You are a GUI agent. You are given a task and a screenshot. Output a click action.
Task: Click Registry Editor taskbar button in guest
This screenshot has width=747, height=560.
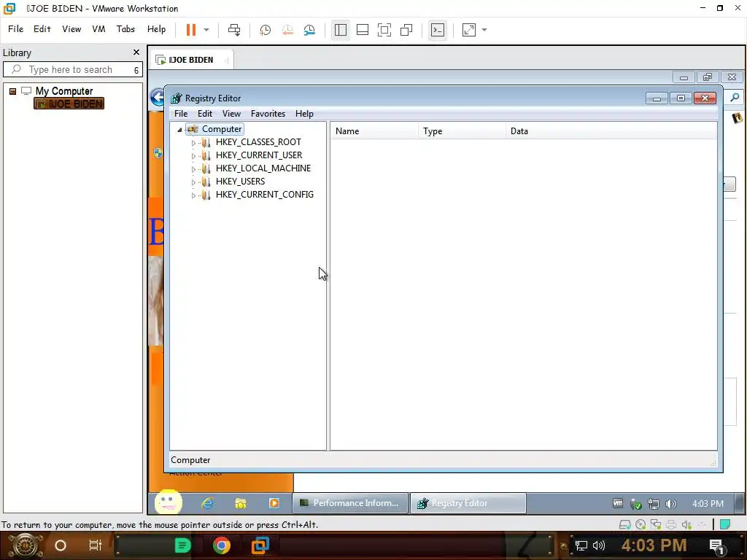pyautogui.click(x=468, y=503)
